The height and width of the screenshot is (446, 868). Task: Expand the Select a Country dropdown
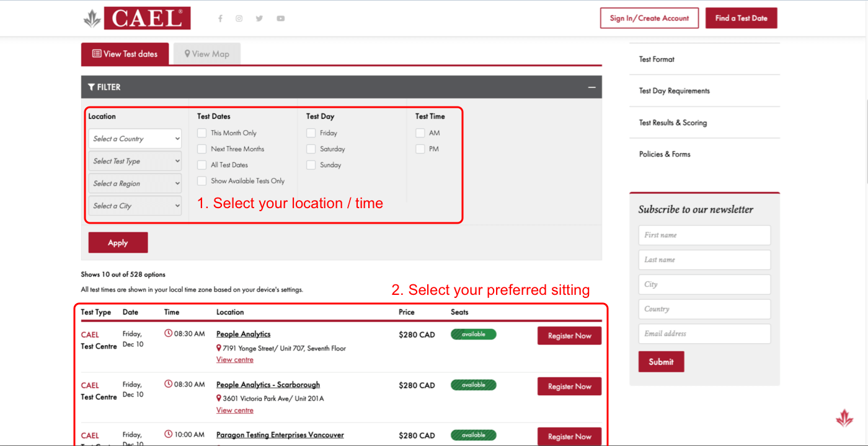135,139
